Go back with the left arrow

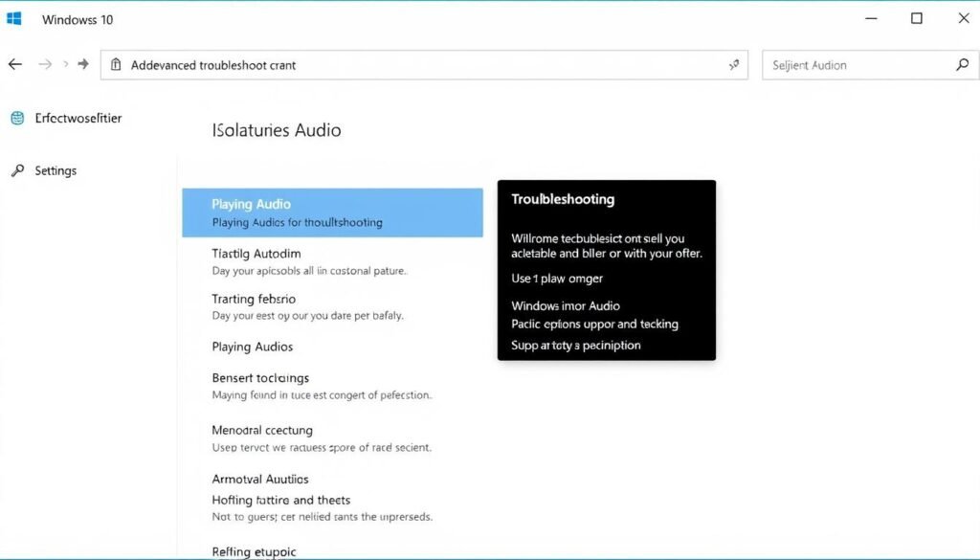pyautogui.click(x=15, y=64)
